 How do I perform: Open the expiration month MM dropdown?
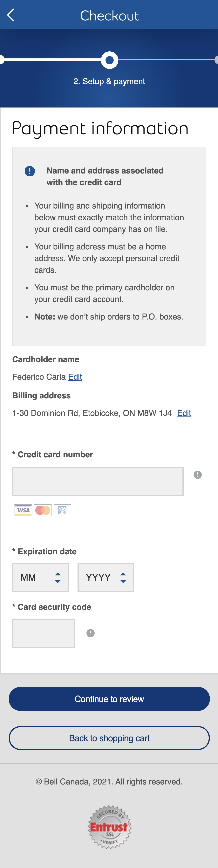pos(40,577)
